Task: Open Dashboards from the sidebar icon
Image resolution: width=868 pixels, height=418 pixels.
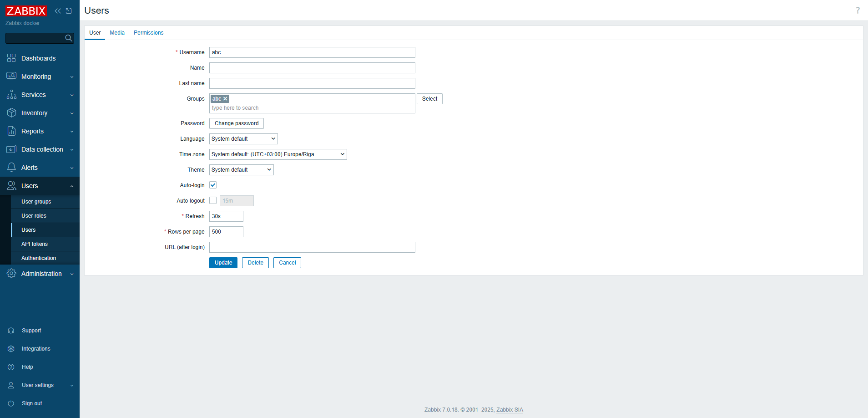Action: (x=11, y=58)
